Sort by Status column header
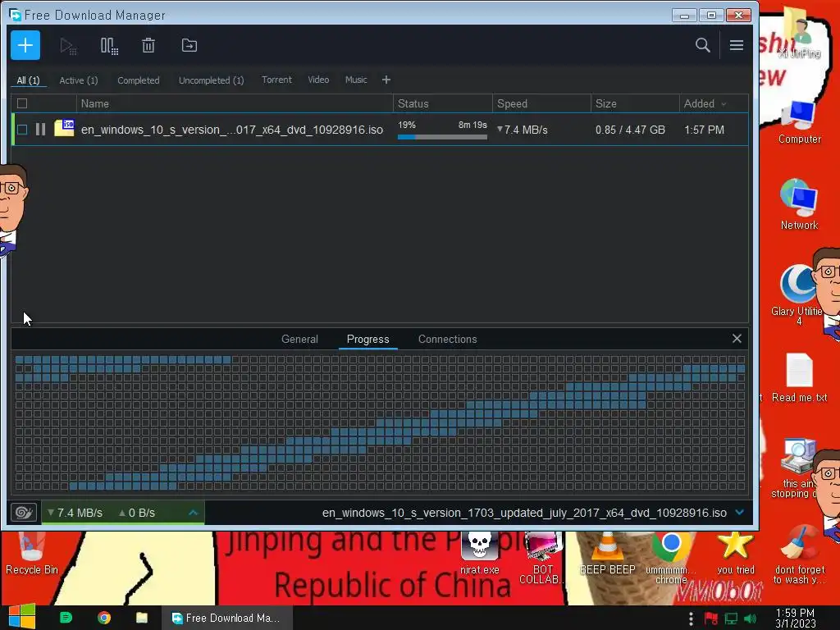Screen dimensions: 840x630 [x=413, y=103]
